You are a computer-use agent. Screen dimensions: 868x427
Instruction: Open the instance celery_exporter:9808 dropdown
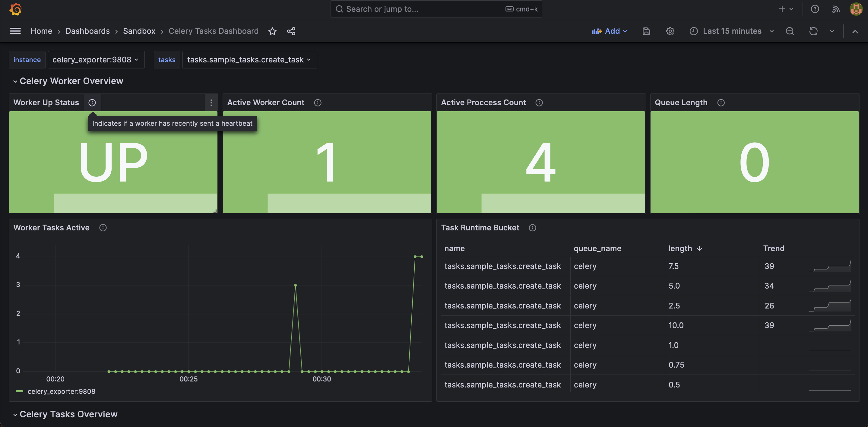pos(96,60)
